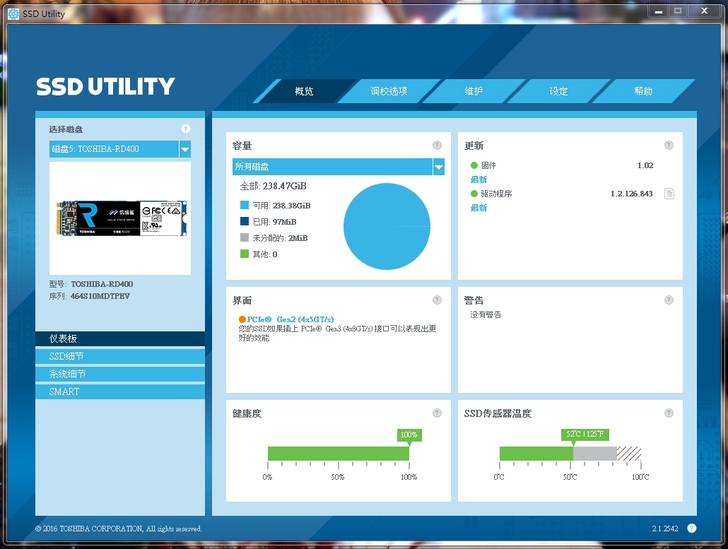Viewport: 728px width, 549px height.
Task: Expand the all-disks capacity dropdown arrow
Action: (438, 167)
